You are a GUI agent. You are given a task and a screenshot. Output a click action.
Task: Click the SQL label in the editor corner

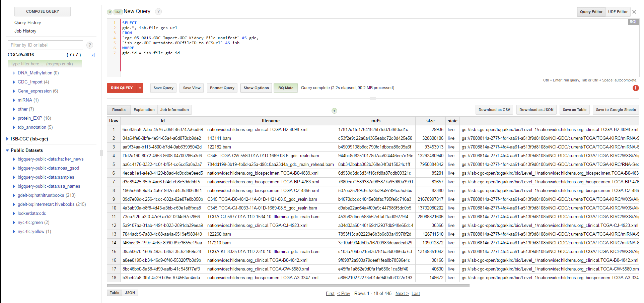(x=633, y=22)
